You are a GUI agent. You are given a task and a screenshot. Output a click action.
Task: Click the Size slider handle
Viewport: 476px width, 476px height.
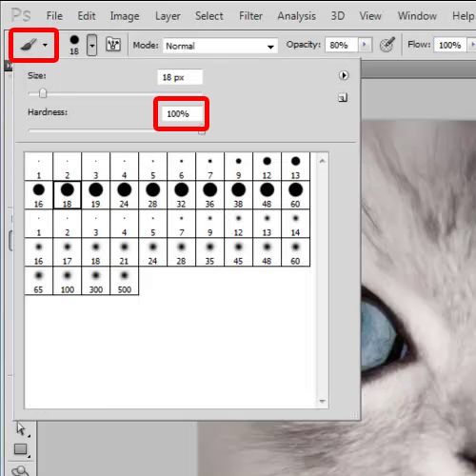43,93
